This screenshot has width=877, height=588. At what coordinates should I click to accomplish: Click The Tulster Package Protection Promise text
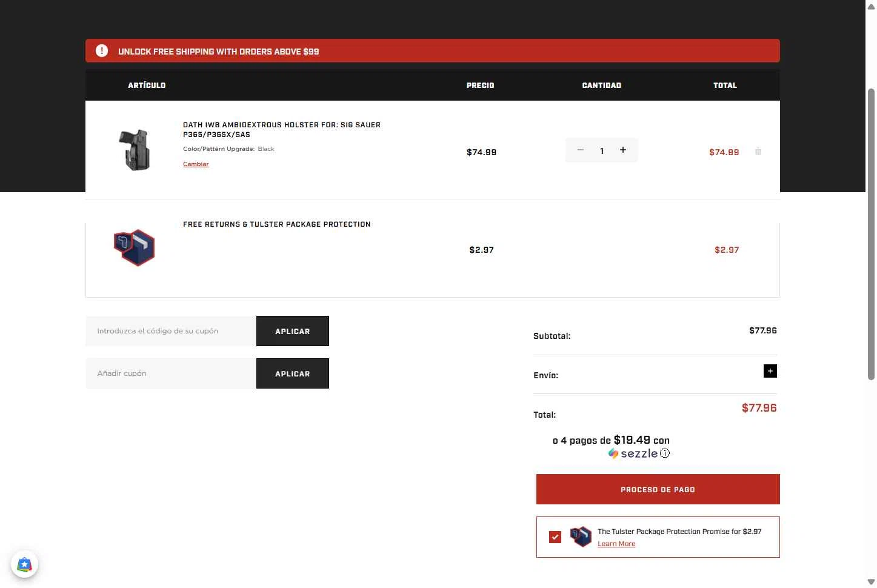click(679, 532)
